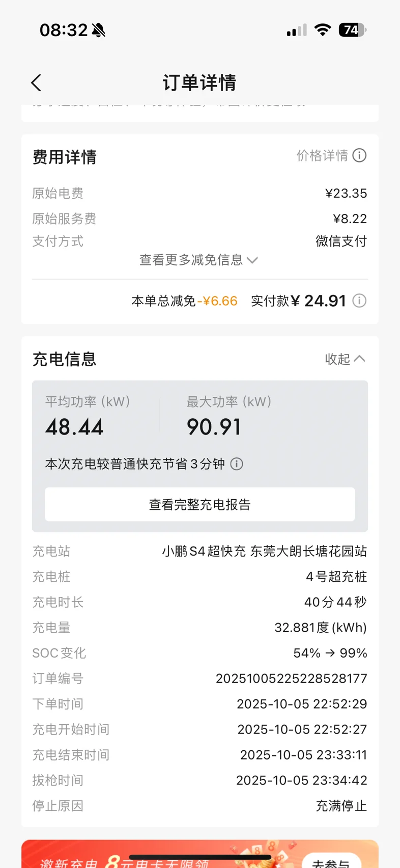
Task: Tap the cellular signal bars icon
Action: (x=297, y=31)
